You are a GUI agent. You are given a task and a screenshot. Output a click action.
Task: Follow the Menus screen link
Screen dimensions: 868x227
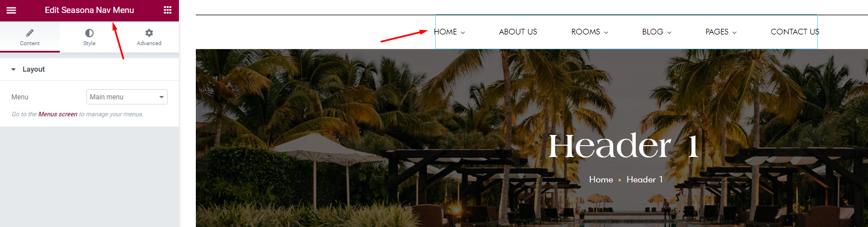pyautogui.click(x=58, y=114)
